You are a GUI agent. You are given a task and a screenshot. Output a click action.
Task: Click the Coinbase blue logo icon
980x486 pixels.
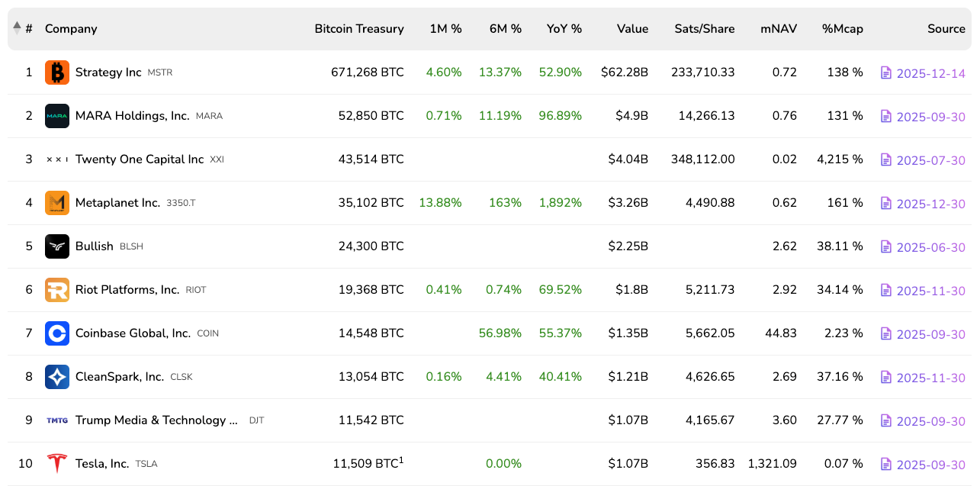click(57, 333)
